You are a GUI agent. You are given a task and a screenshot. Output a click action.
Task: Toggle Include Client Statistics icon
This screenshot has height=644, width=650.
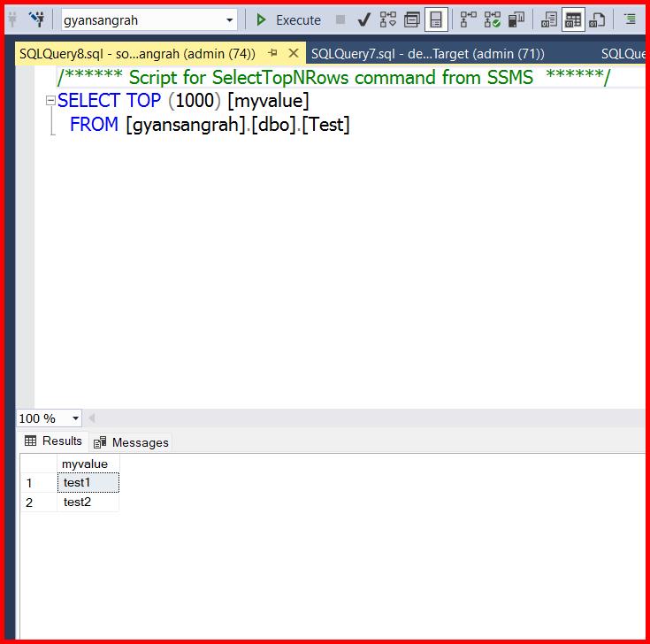[x=516, y=19]
